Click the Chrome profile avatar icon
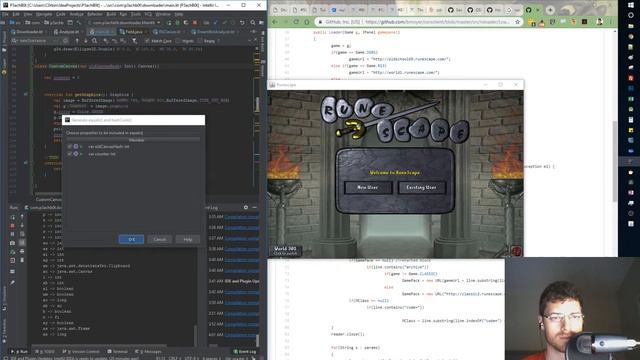Image resolution: width=640 pixels, height=360 pixels. (x=599, y=22)
